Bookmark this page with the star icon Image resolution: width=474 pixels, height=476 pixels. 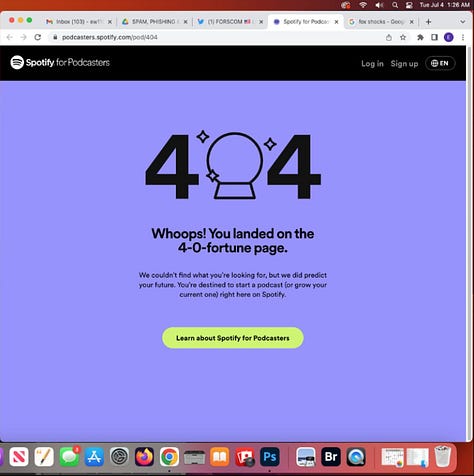[403, 37]
